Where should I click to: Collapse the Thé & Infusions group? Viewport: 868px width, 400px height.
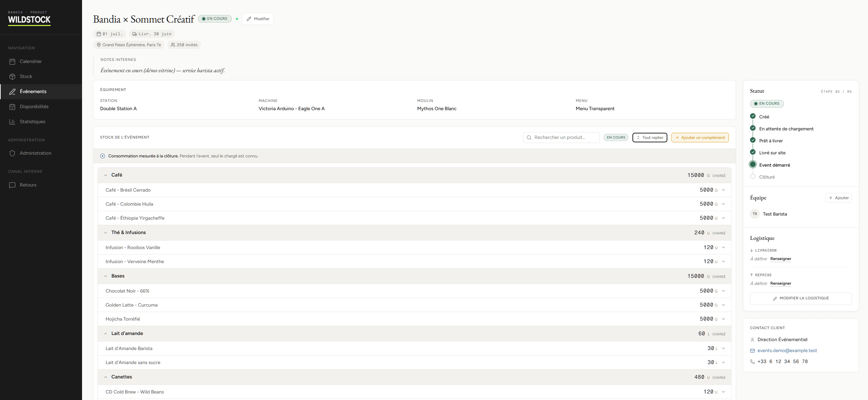pyautogui.click(x=106, y=233)
